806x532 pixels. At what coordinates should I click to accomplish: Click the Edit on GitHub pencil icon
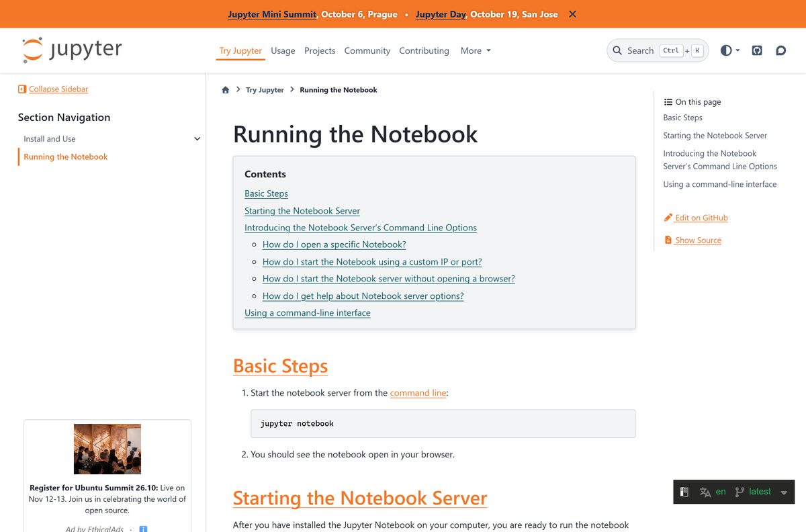point(668,218)
